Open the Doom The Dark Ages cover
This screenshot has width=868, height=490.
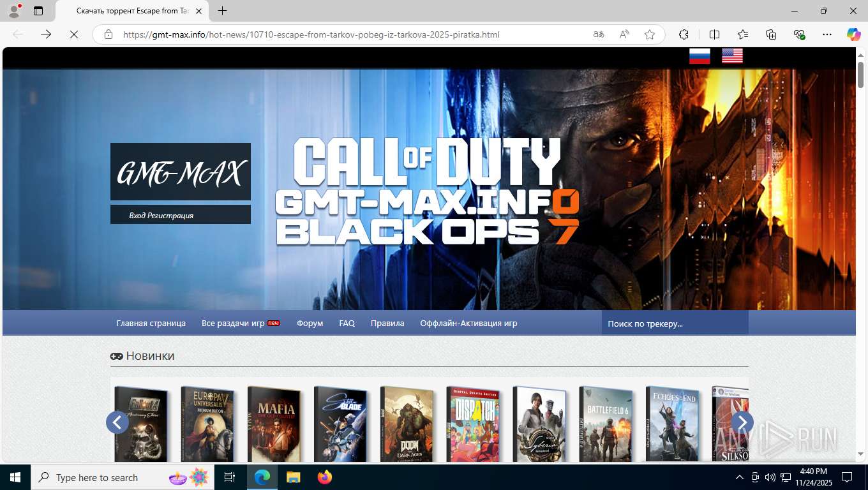407,424
